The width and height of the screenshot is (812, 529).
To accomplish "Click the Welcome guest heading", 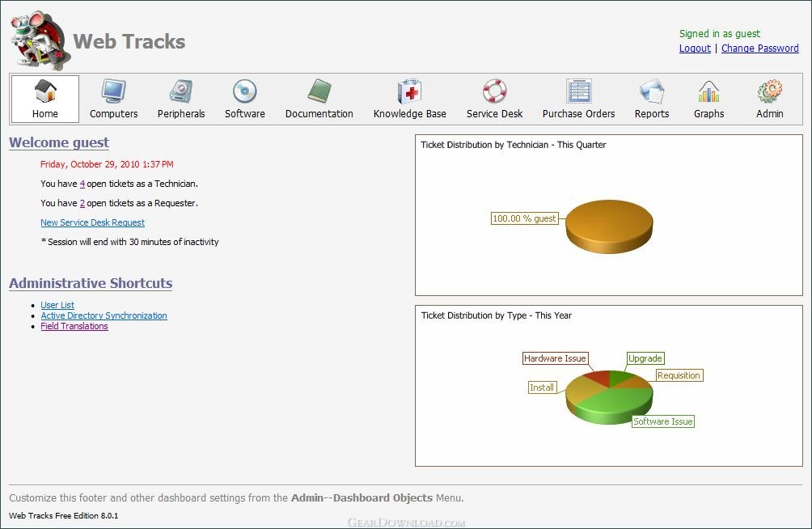I will (59, 142).
